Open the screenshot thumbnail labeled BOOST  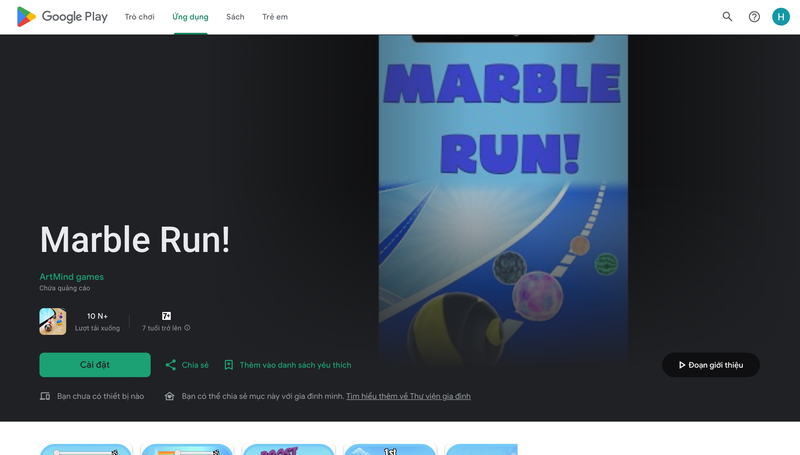pyautogui.click(x=288, y=449)
